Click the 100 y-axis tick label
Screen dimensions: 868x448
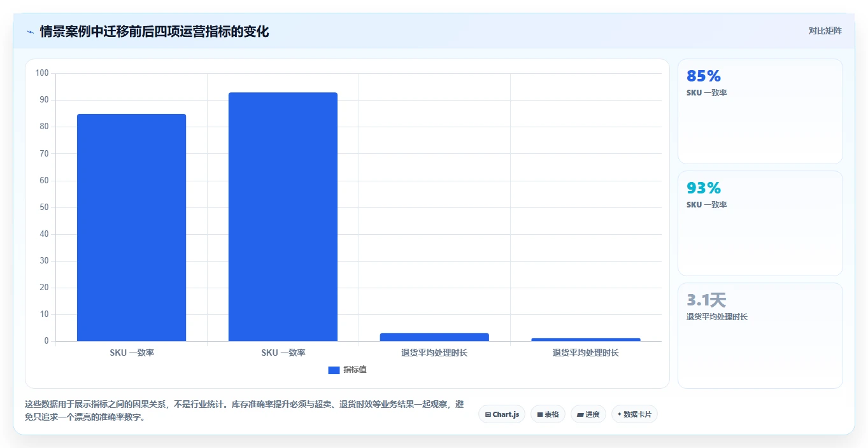click(x=42, y=73)
